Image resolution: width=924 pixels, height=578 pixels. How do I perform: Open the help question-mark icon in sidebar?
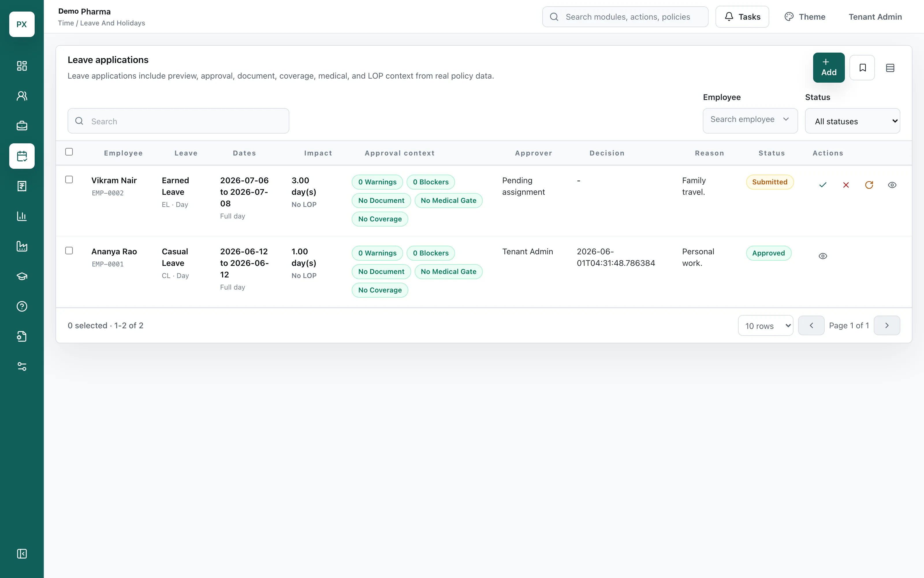[x=22, y=306]
